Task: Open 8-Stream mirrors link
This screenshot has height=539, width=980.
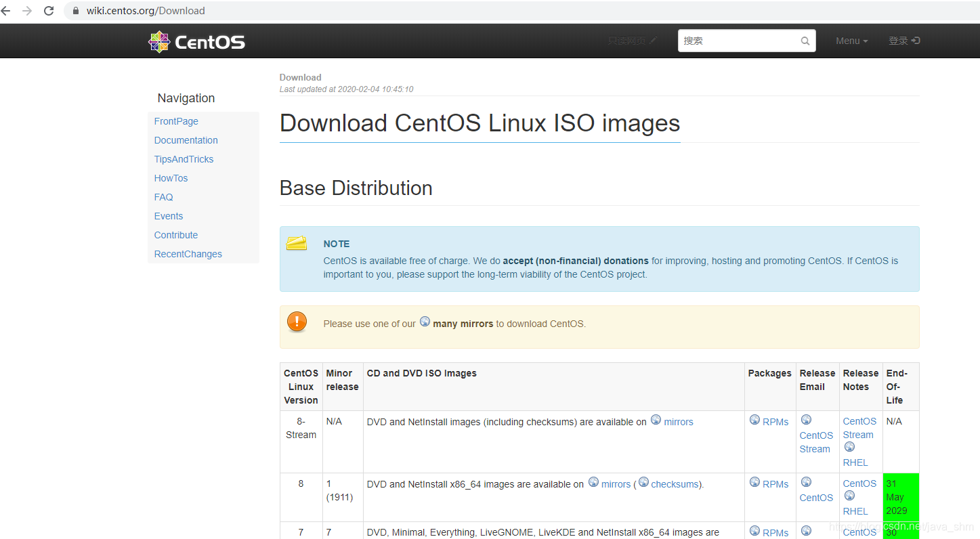Action: 678,422
